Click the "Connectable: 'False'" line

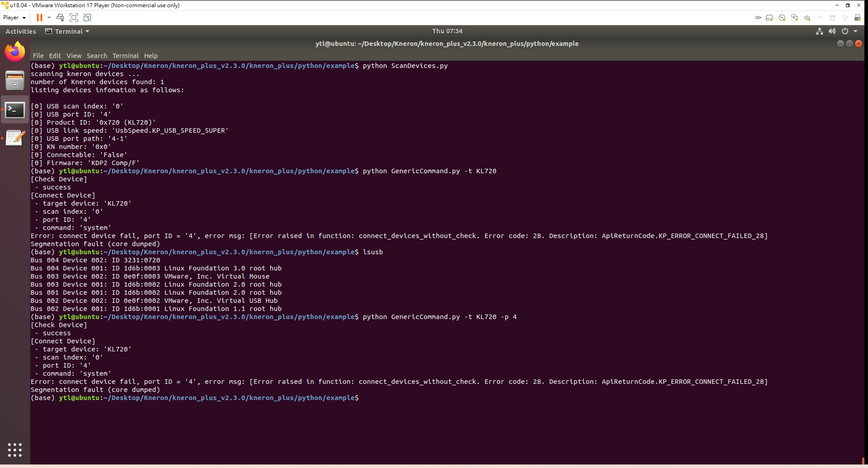coord(79,155)
